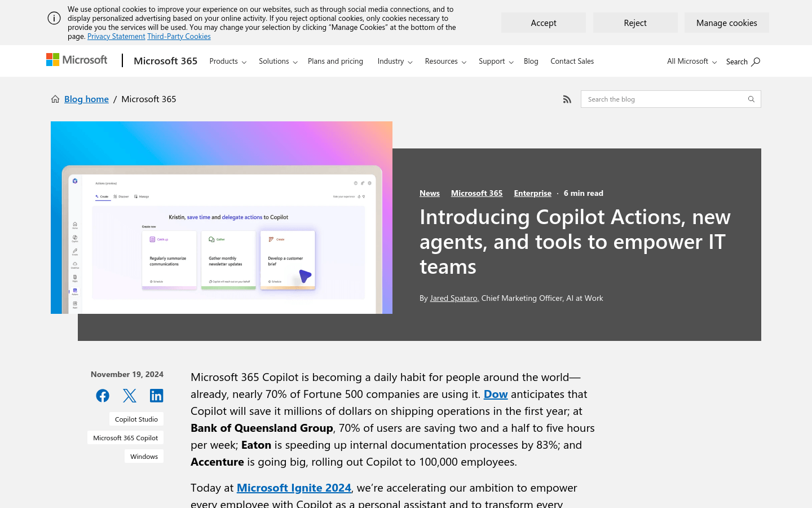Open Microsoft 365 header link
812x508 pixels.
(166, 61)
